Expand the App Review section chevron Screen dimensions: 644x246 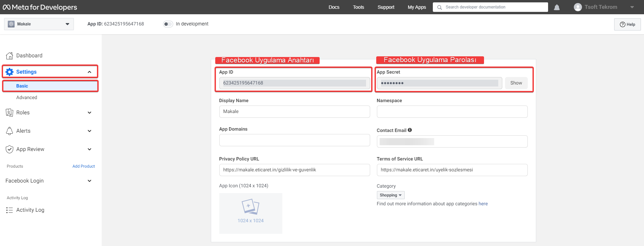89,149
